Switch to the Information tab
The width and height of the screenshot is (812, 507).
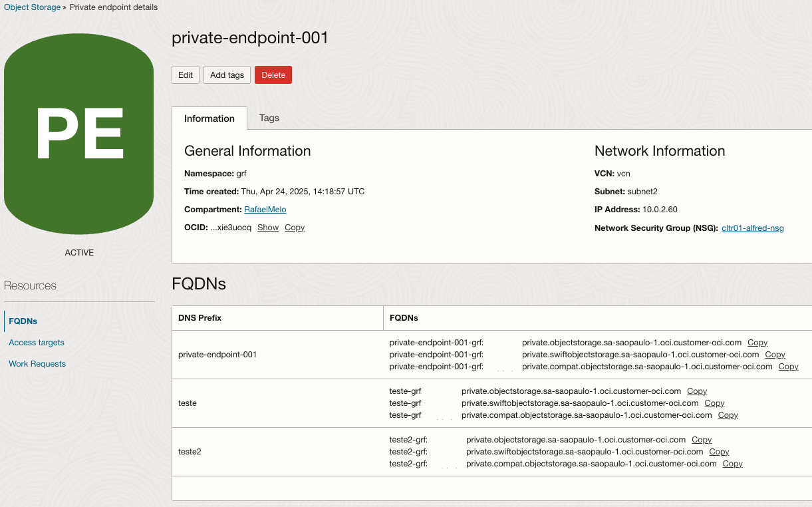(209, 118)
